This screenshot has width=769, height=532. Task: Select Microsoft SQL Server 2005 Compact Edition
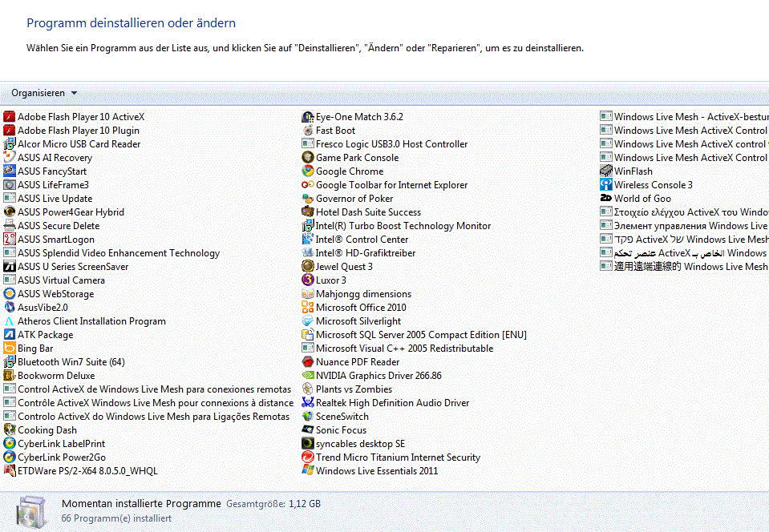415,335
